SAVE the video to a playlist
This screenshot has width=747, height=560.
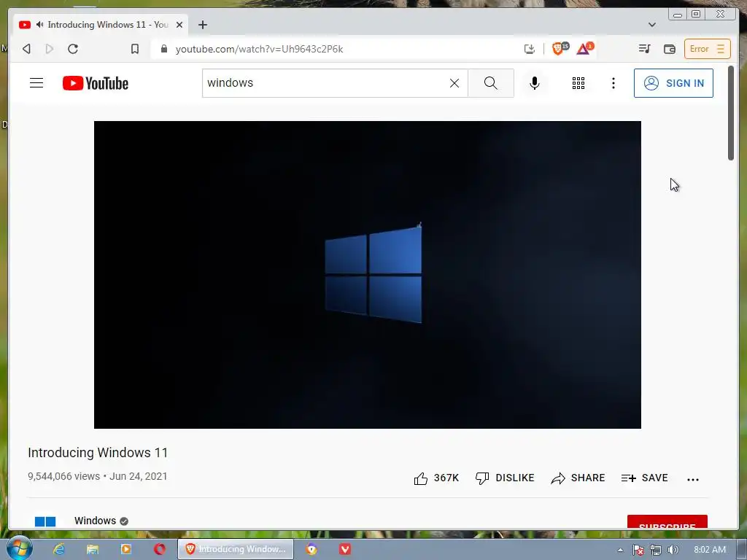pyautogui.click(x=644, y=478)
